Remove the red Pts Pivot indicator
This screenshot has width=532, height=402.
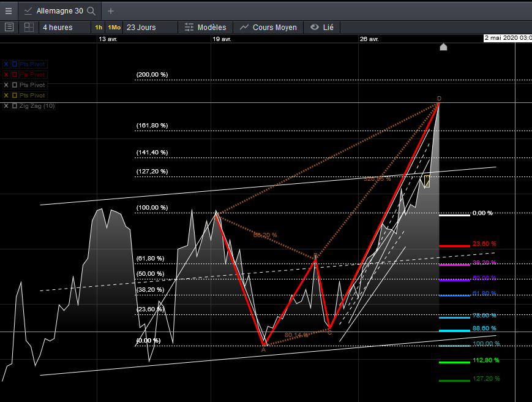[x=6, y=75]
